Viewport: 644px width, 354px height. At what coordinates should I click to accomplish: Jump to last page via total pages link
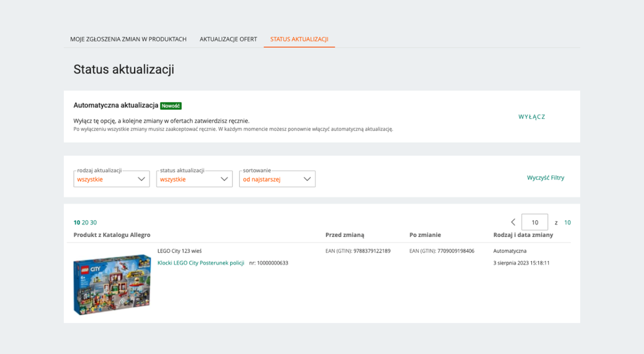point(567,222)
